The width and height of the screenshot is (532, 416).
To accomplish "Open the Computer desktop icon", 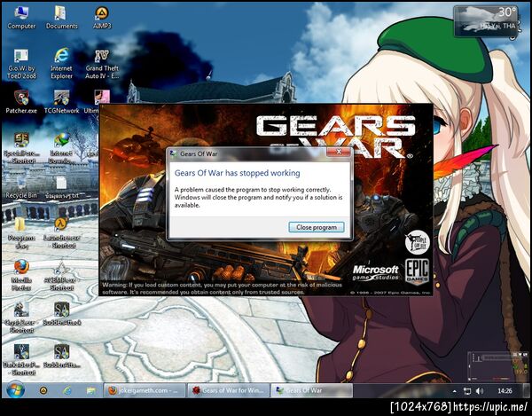I will point(21,18).
